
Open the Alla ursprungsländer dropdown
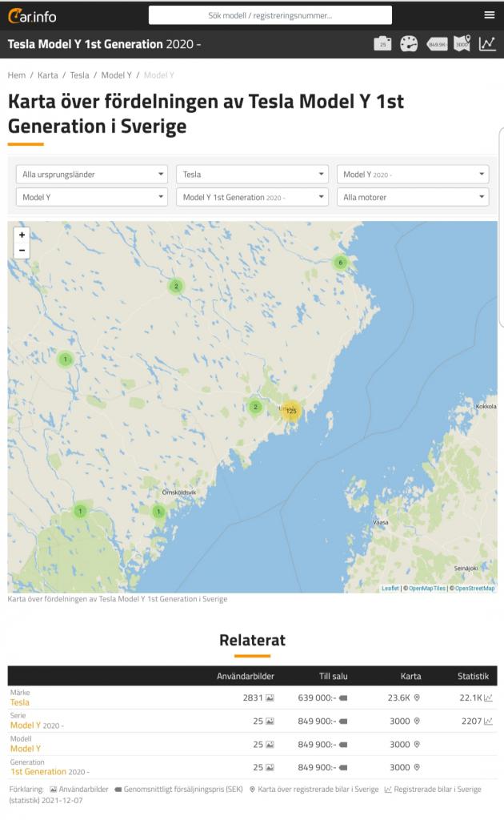tap(92, 174)
